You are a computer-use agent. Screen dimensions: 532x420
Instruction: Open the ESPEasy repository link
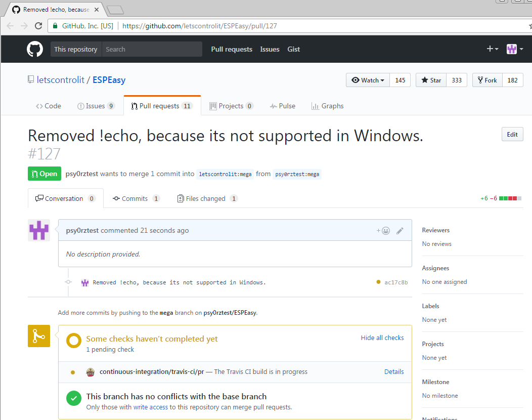109,80
